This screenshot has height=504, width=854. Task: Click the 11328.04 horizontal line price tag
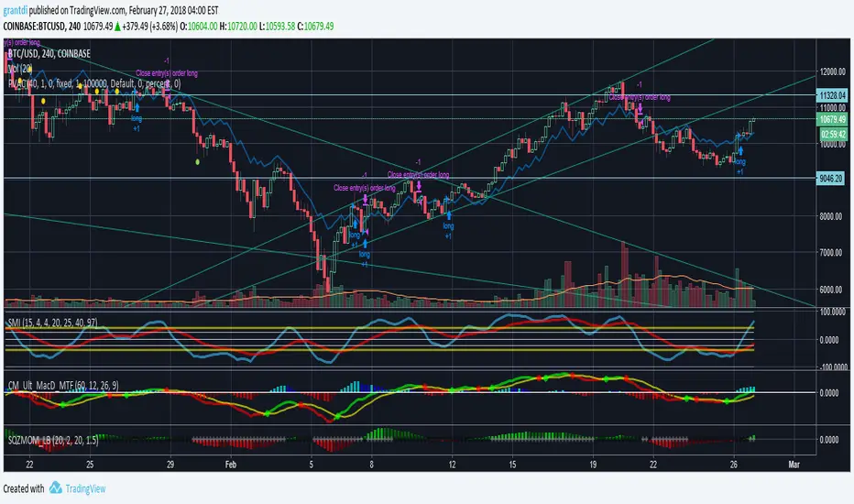pos(832,95)
